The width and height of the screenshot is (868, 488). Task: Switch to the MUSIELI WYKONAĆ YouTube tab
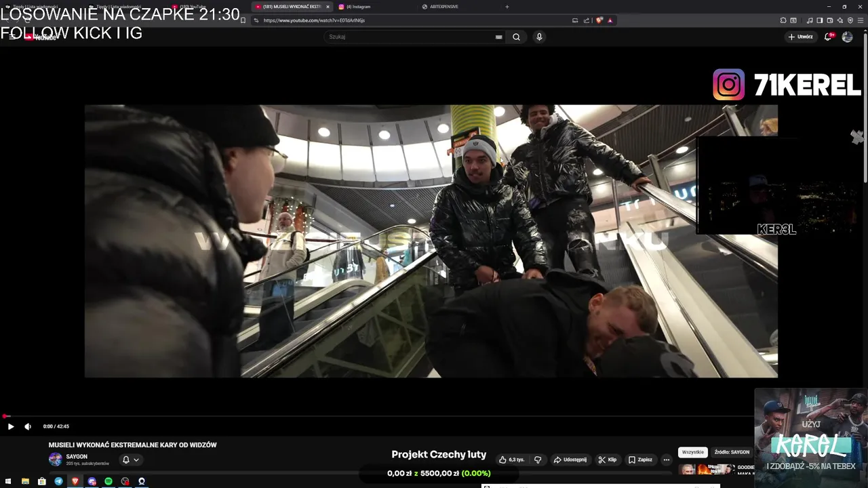click(x=292, y=7)
